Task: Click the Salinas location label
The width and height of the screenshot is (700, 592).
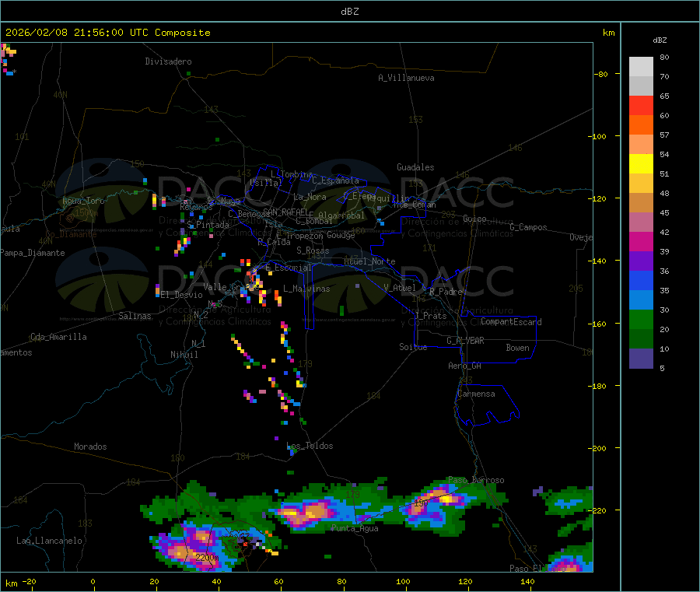Action: coord(135,316)
